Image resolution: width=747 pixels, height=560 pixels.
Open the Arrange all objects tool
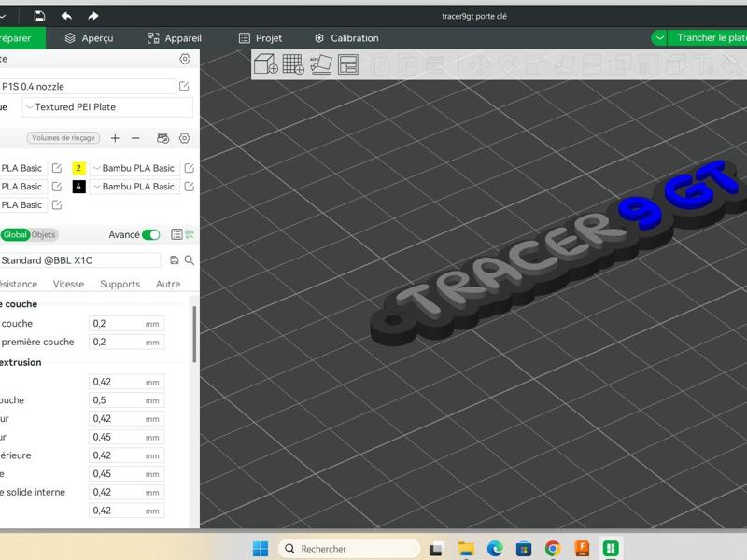(349, 66)
